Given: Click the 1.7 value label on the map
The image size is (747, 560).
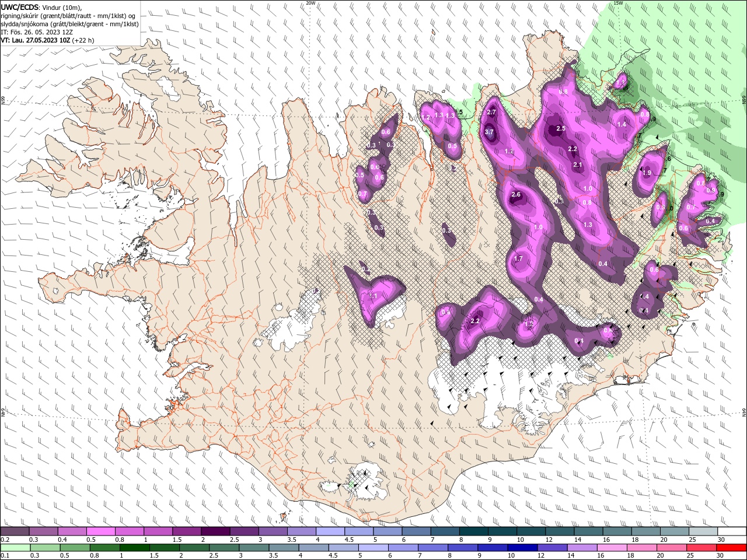Looking at the screenshot, I should pyautogui.click(x=518, y=258).
